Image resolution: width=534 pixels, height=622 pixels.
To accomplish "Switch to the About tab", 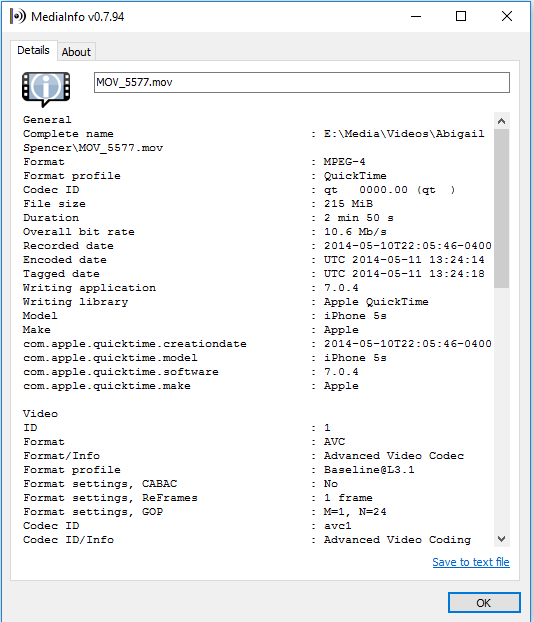I will [x=76, y=52].
